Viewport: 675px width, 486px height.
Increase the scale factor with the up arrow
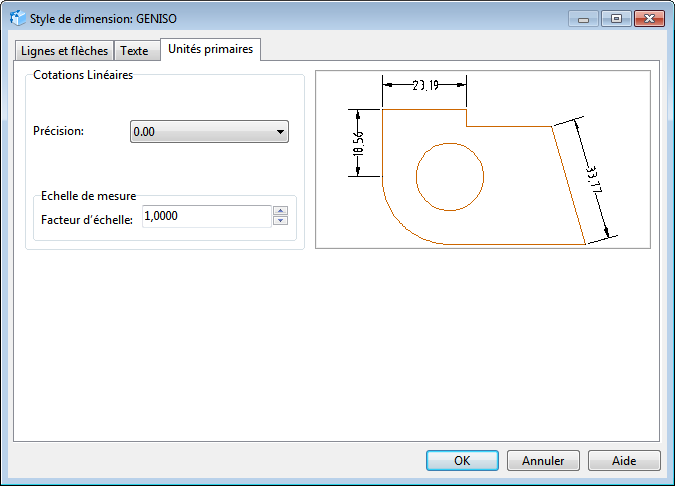coord(280,211)
